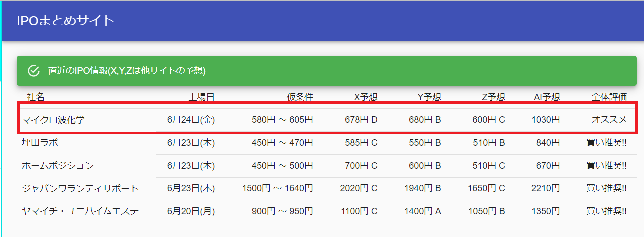Select the 仮条件 column header

pos(300,97)
